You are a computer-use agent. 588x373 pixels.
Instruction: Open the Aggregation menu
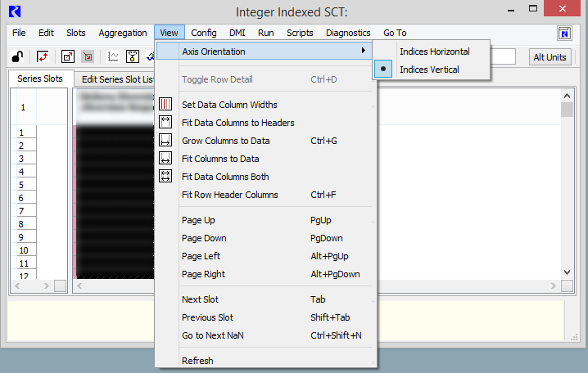123,33
